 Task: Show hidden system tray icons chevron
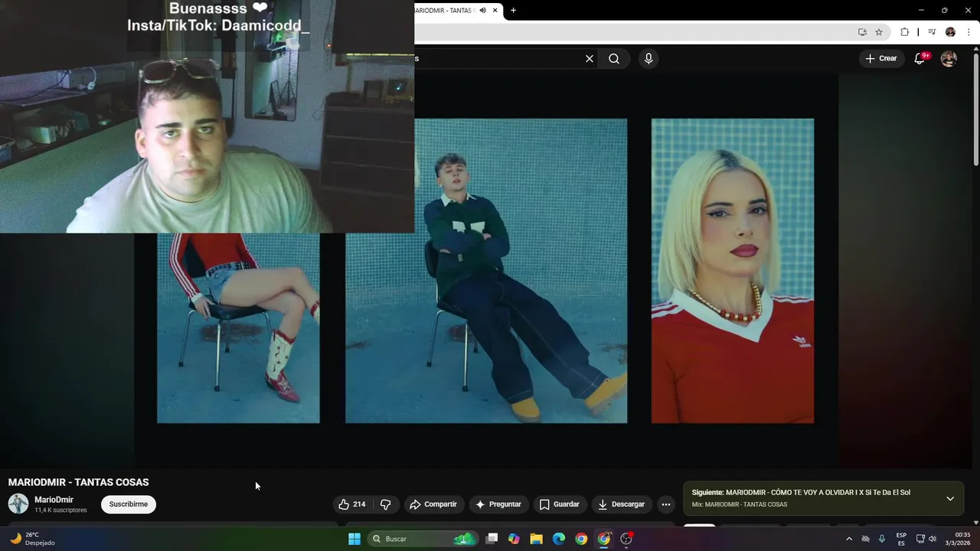[848, 539]
